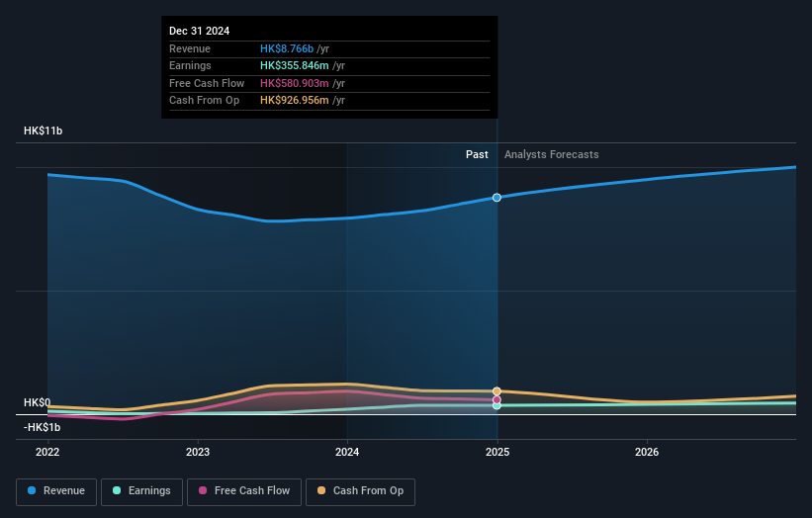The width and height of the screenshot is (812, 518).
Task: Click the Cash From Op label in tooltip
Action: point(204,101)
